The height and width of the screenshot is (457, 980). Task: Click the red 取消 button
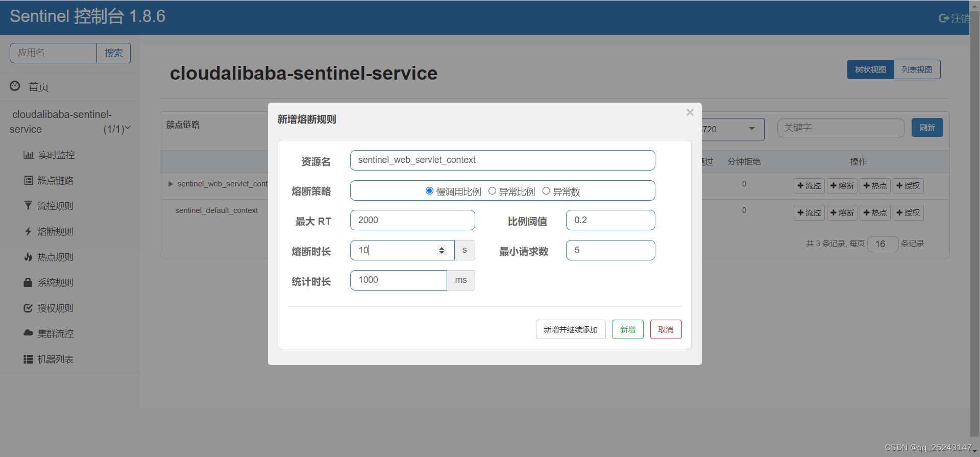point(666,329)
